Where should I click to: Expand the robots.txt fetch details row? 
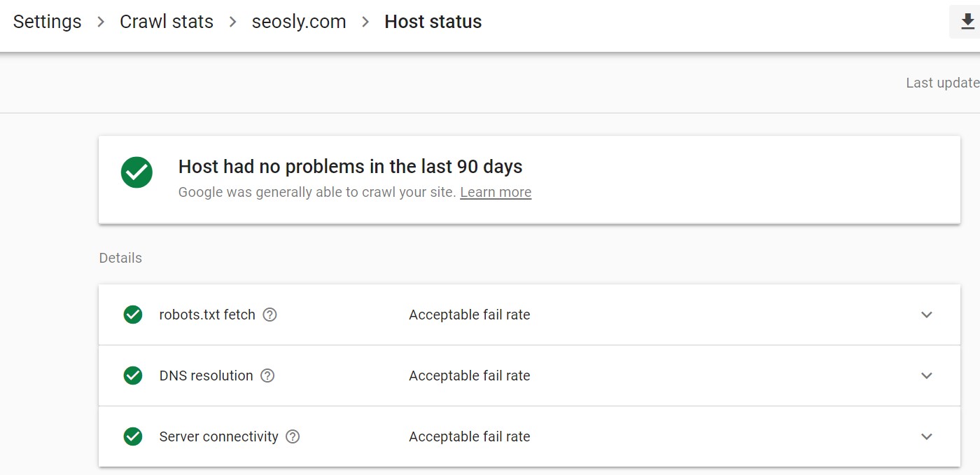(926, 315)
